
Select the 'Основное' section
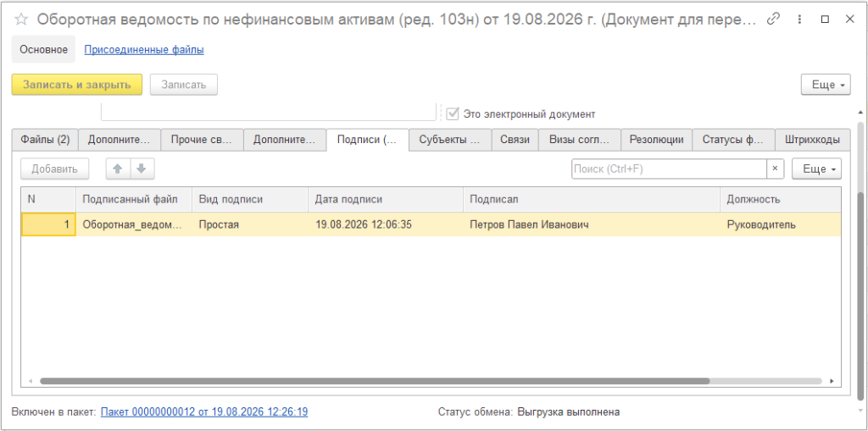[x=44, y=50]
